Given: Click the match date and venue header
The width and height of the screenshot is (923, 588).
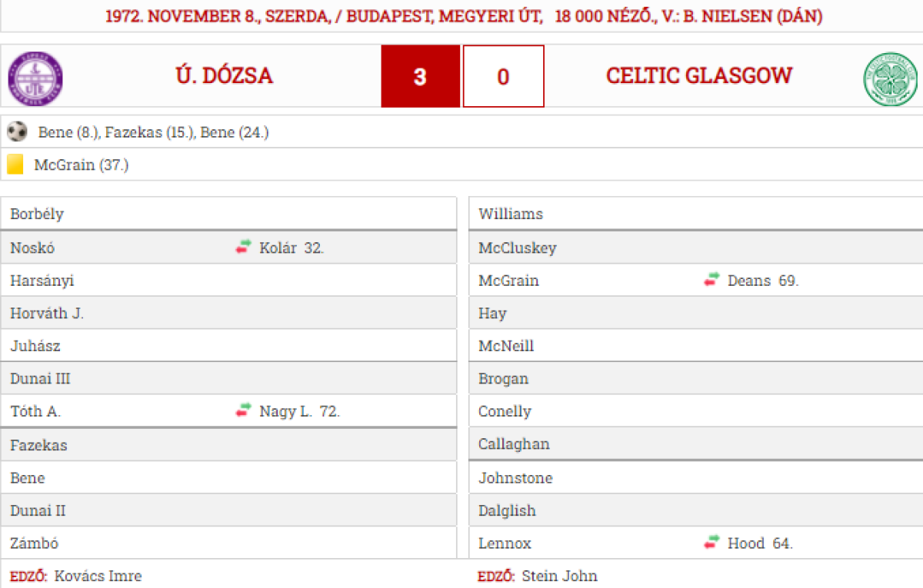Looking at the screenshot, I should point(461,16).
